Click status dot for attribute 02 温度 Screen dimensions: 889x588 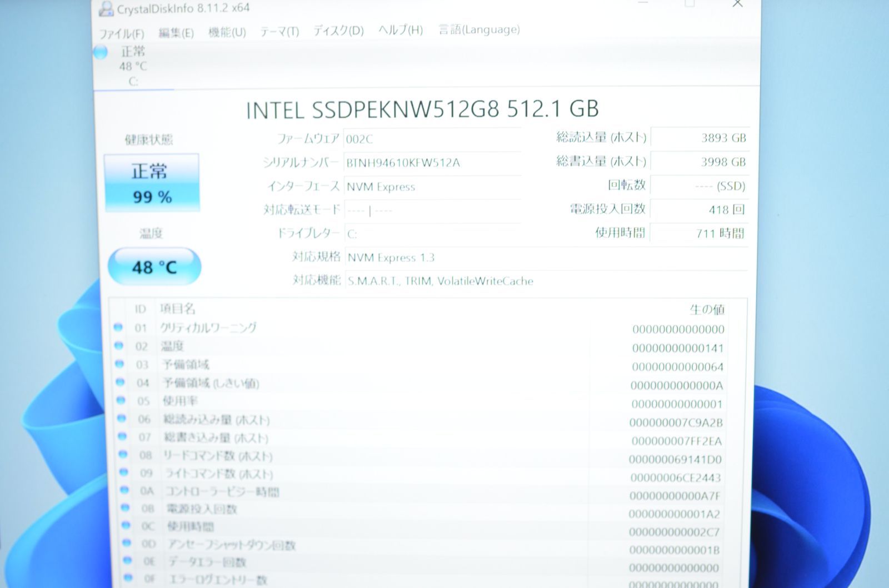click(118, 346)
